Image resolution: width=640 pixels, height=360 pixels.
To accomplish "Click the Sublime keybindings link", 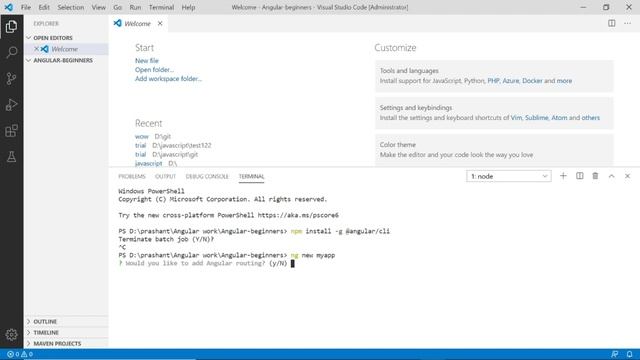I will 536,118.
